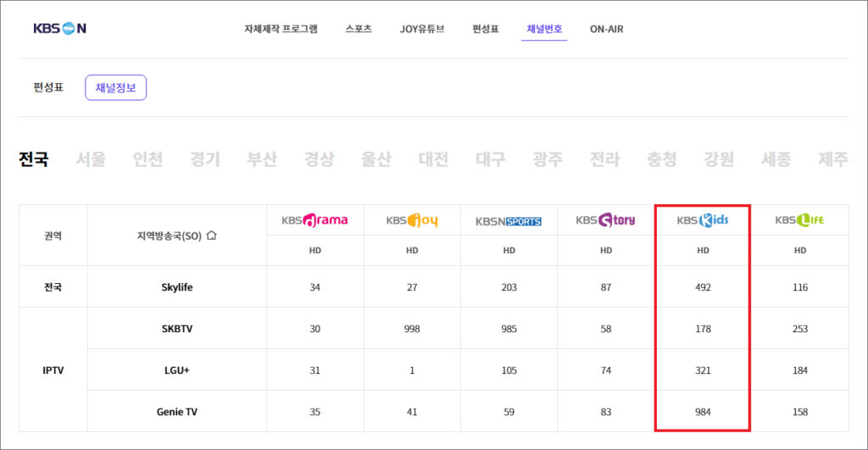This screenshot has height=450, width=868.
Task: Open the KBS Drama channel logo
Action: [x=314, y=220]
